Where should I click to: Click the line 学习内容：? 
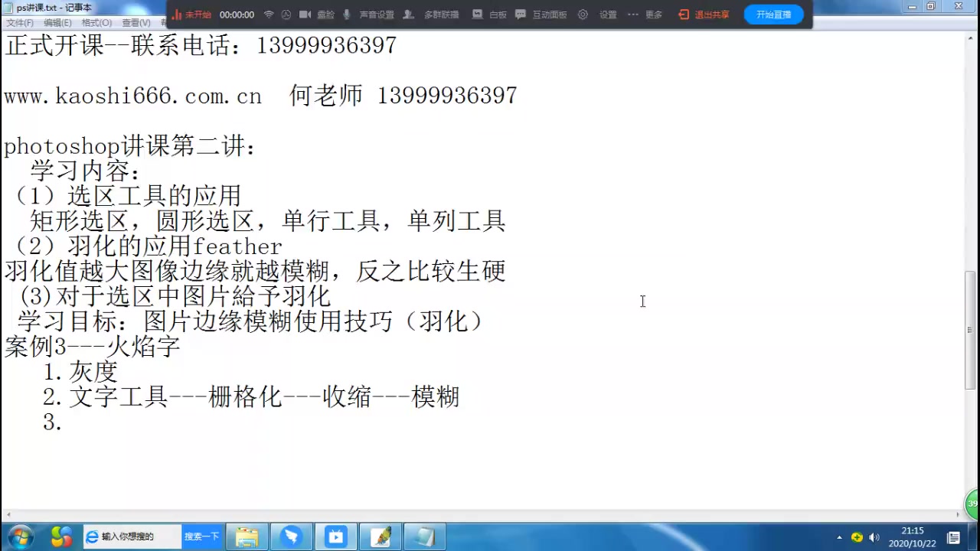[x=86, y=171]
